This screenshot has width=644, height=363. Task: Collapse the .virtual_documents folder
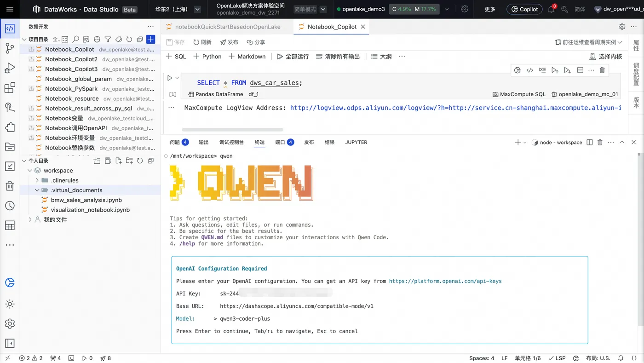tap(38, 190)
